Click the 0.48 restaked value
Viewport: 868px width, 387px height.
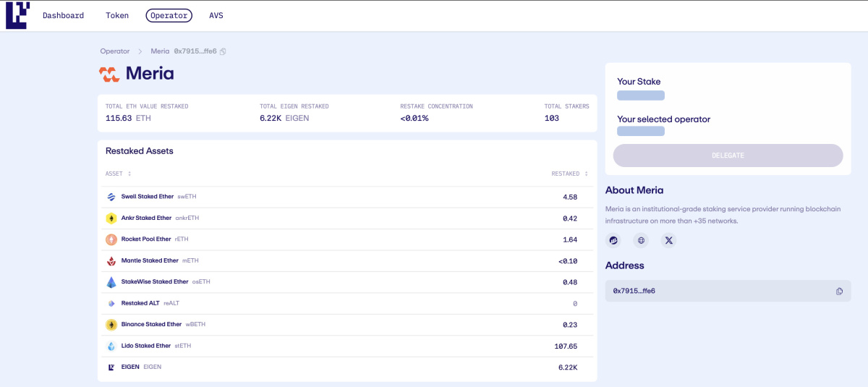tap(570, 282)
